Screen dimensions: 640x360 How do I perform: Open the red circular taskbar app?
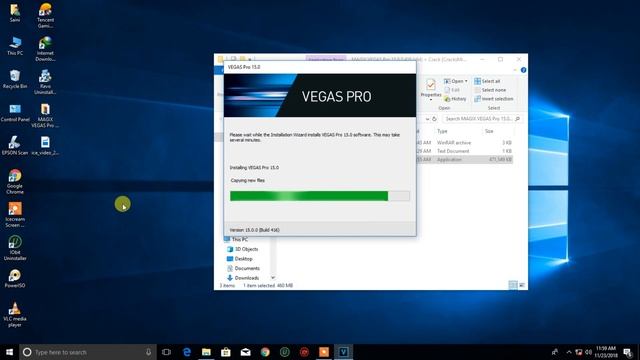point(304,352)
